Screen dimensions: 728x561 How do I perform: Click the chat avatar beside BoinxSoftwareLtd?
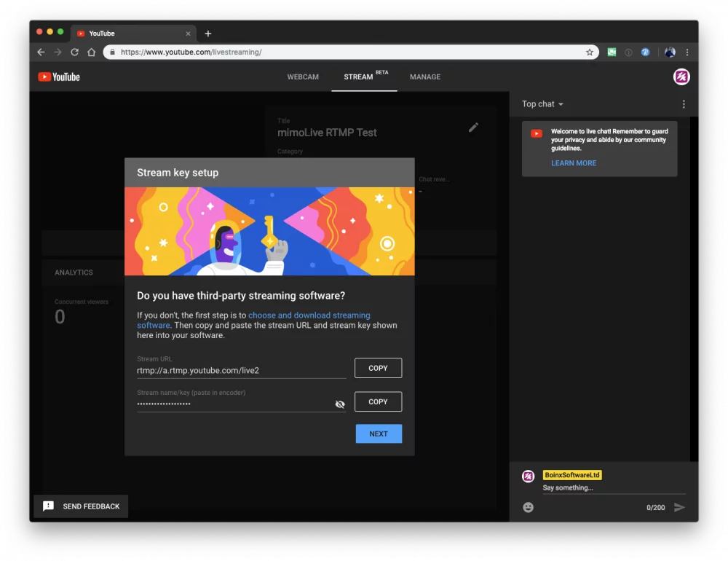[528, 476]
